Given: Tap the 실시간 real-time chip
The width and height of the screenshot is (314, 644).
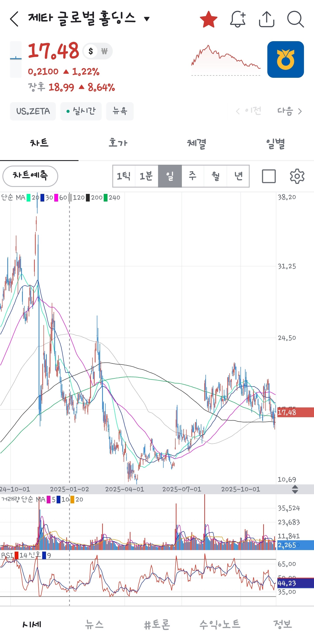Looking at the screenshot, I should coord(81,111).
